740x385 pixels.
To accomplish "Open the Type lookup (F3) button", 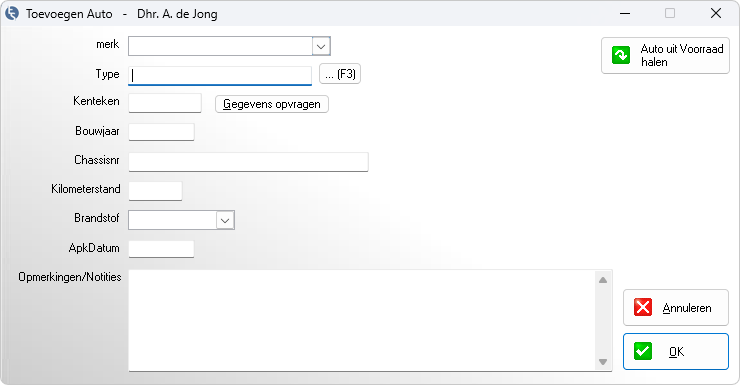I will 340,74.
